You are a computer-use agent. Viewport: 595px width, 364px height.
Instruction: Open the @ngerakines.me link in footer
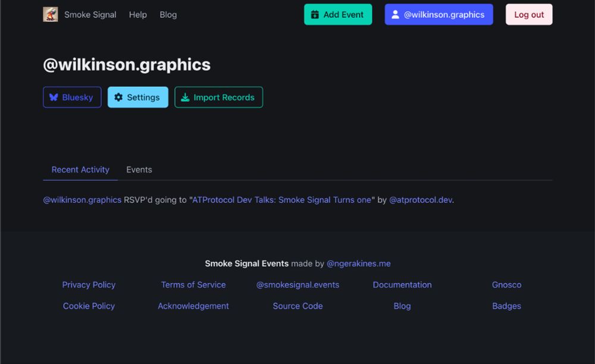coord(359,263)
